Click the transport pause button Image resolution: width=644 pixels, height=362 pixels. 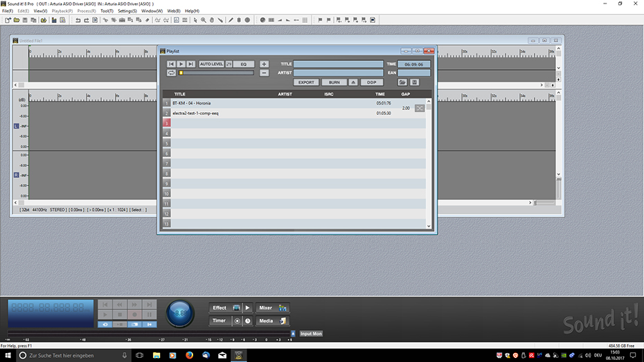pyautogui.click(x=149, y=315)
